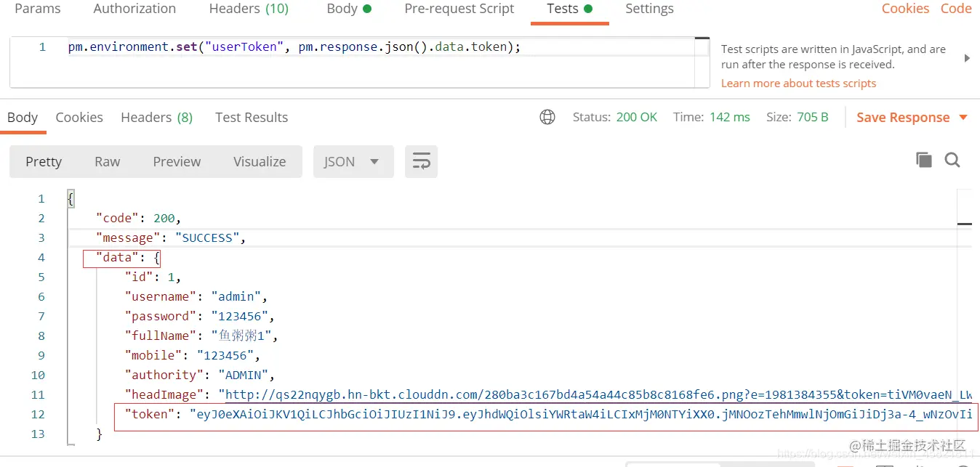Click the 705 B size value
This screenshot has width=980, height=467.
[813, 117]
